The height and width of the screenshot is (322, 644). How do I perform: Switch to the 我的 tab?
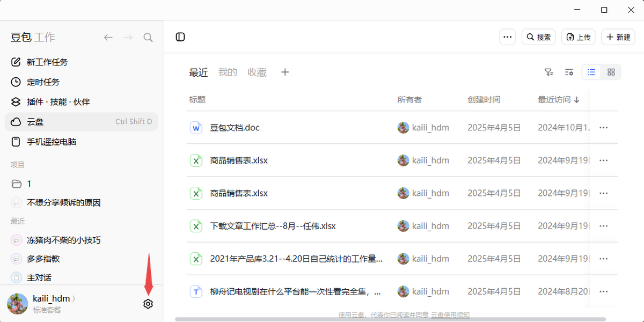(228, 72)
